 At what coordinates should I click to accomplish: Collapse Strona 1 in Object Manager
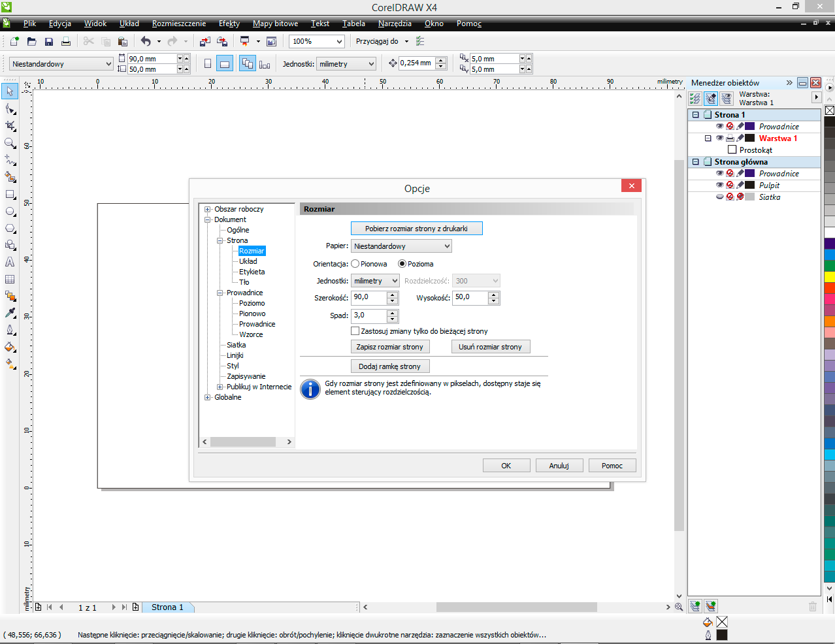coord(696,115)
